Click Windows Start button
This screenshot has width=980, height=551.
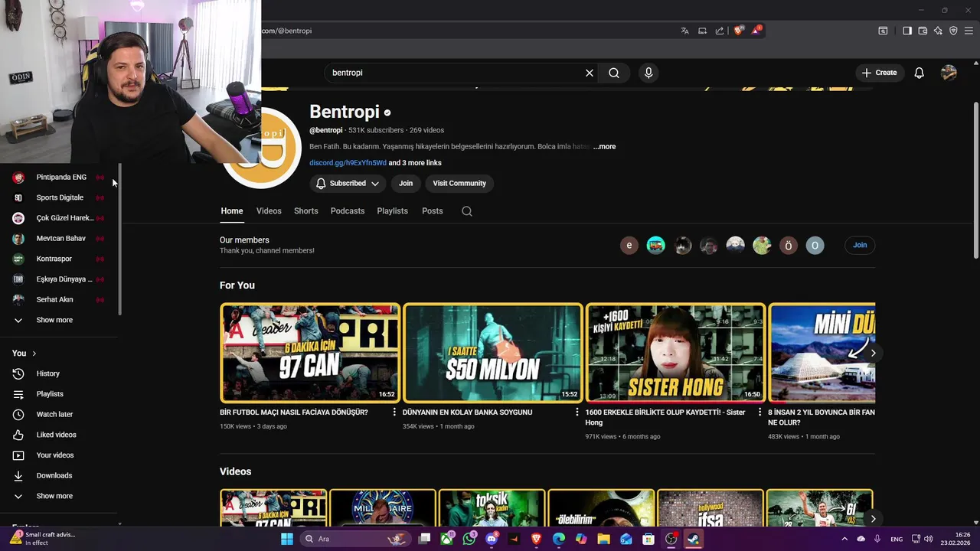[x=287, y=539]
